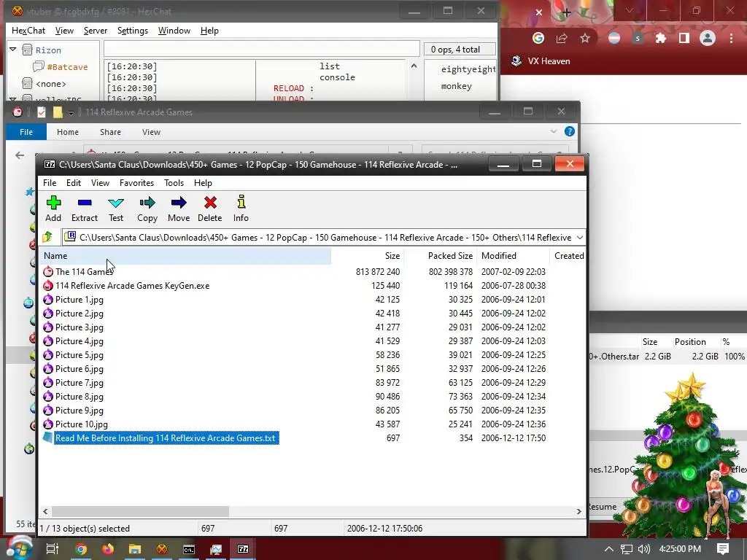The height and width of the screenshot is (560, 747).
Task: Click the Picture 6.jpg file icon
Action: [48, 368]
